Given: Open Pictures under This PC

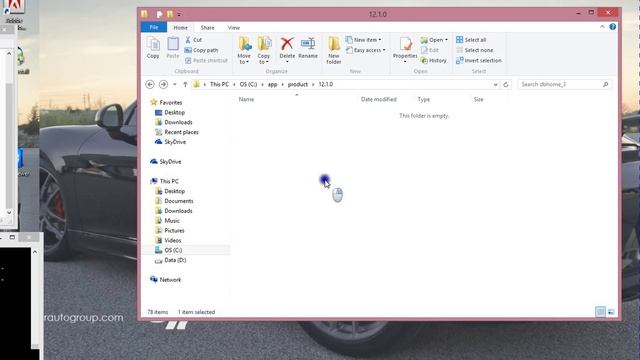Looking at the screenshot, I should click(x=174, y=230).
